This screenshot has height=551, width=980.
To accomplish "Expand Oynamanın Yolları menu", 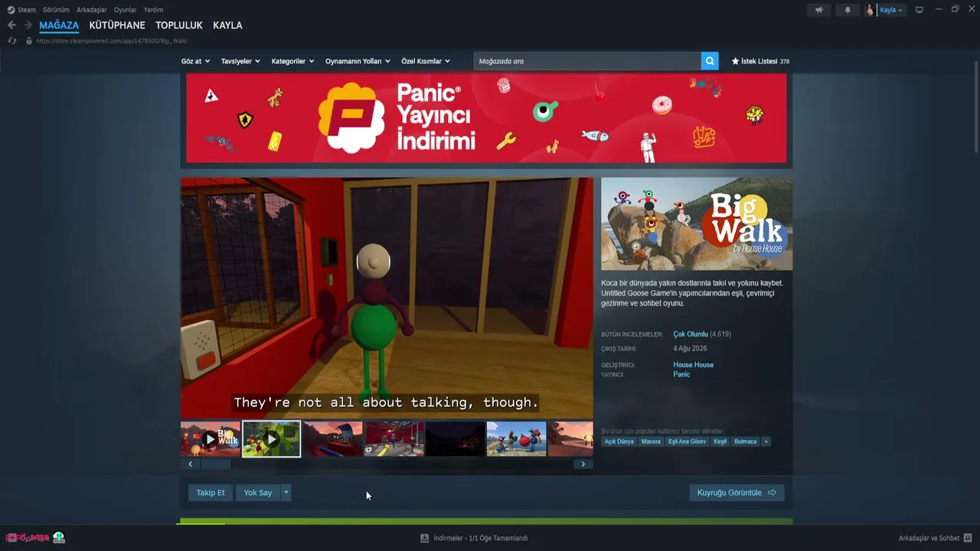I will pyautogui.click(x=358, y=61).
